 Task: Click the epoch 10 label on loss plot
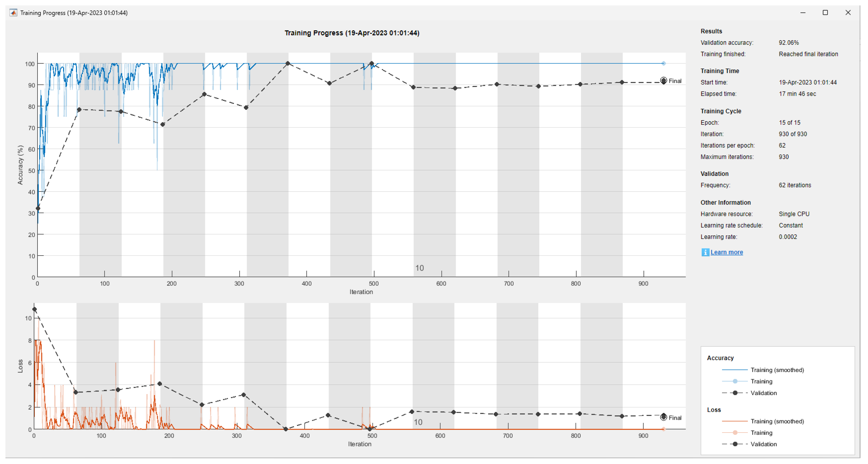(418, 422)
